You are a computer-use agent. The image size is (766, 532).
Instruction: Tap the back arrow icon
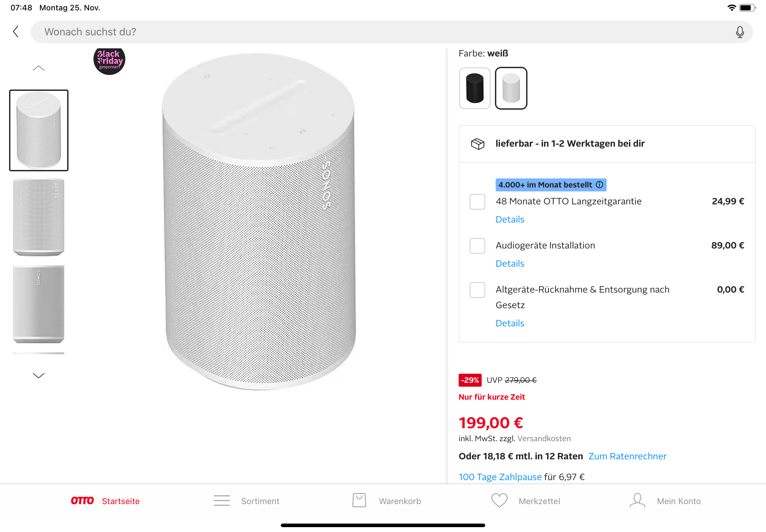[x=16, y=32]
